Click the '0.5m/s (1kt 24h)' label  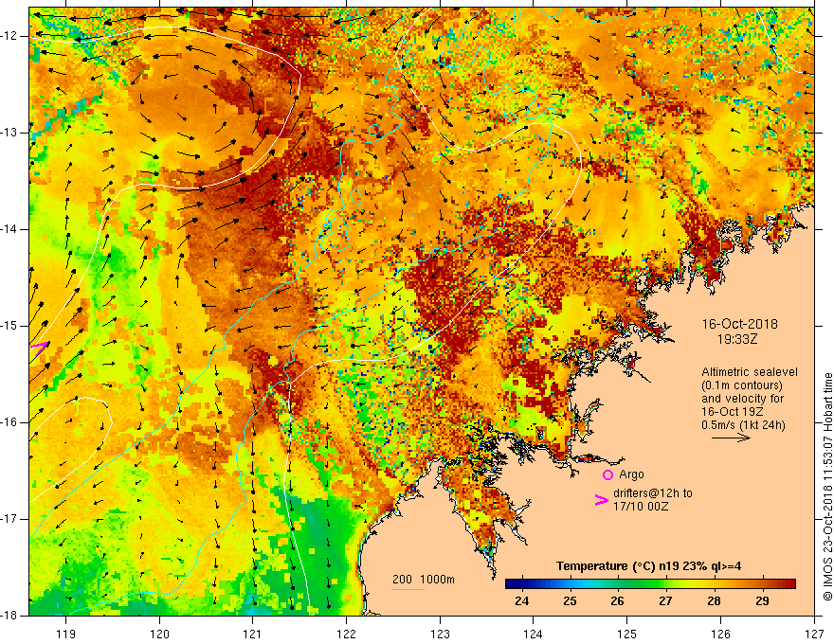coord(743,425)
